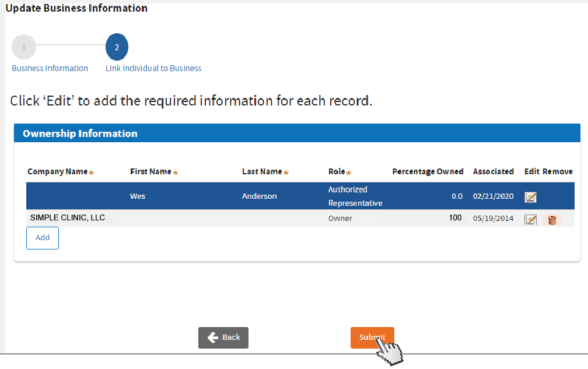Click the Role column header

337,172
